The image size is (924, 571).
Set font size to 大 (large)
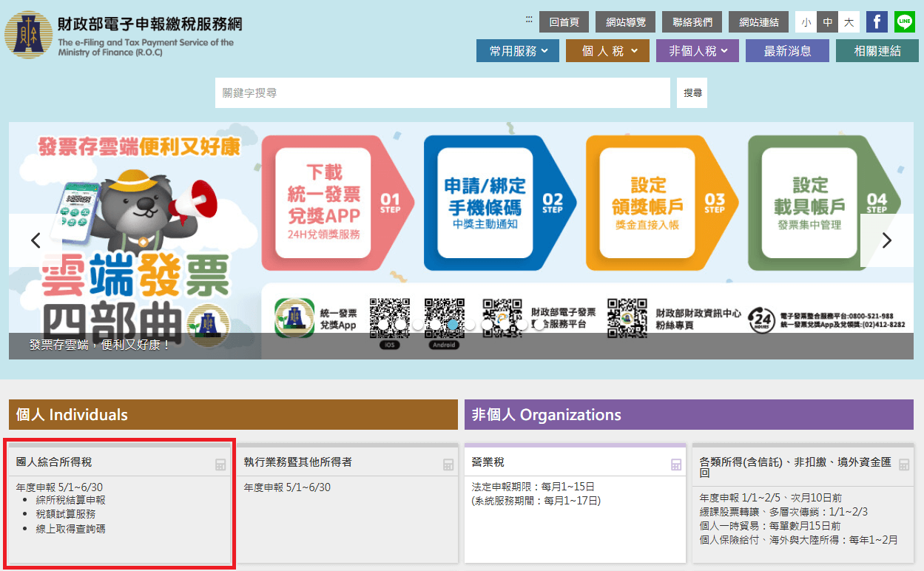849,22
